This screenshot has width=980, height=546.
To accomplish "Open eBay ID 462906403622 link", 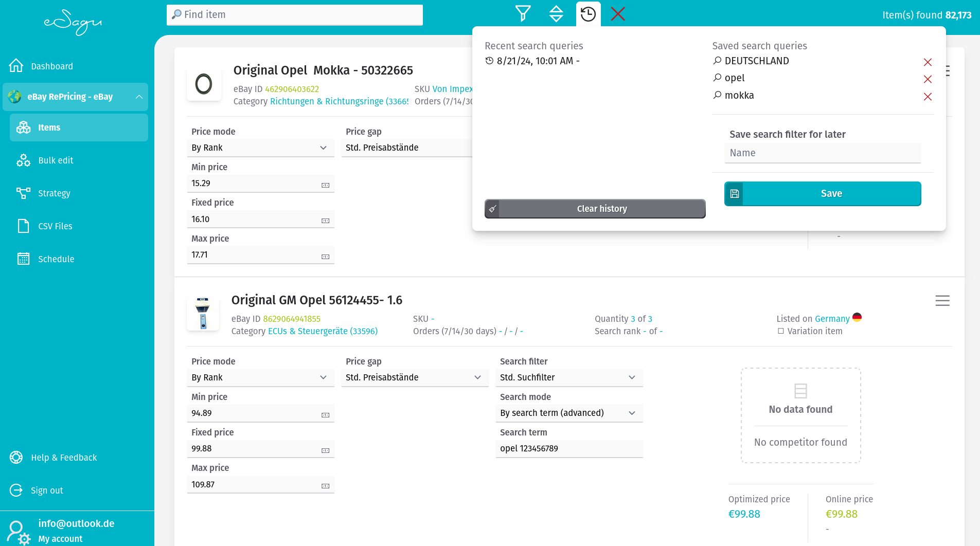I will (292, 89).
